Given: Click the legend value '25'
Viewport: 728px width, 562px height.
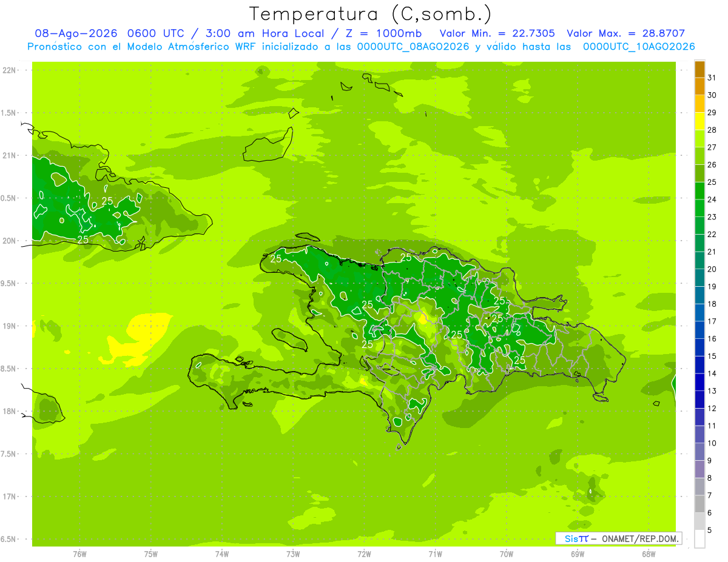Looking at the screenshot, I should coord(712,182).
